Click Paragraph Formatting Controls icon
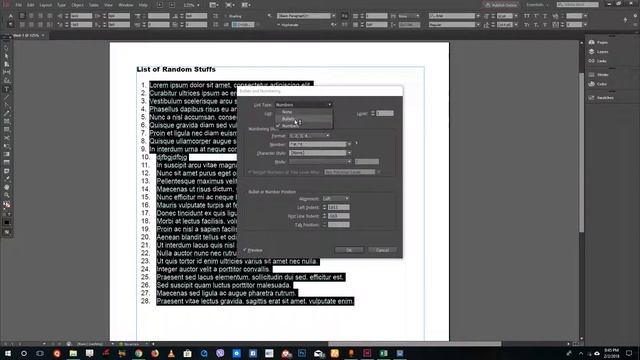 [x=11, y=24]
